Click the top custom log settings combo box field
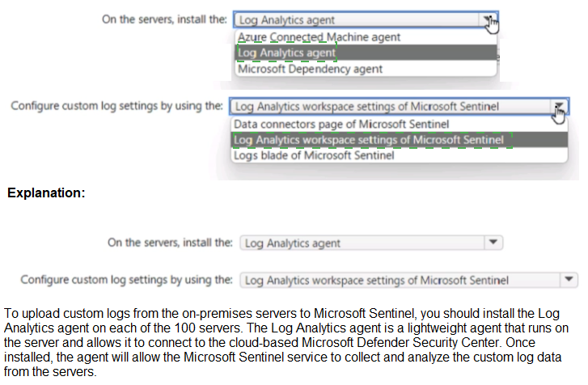Viewport: 588px width, 385px height. [x=388, y=107]
